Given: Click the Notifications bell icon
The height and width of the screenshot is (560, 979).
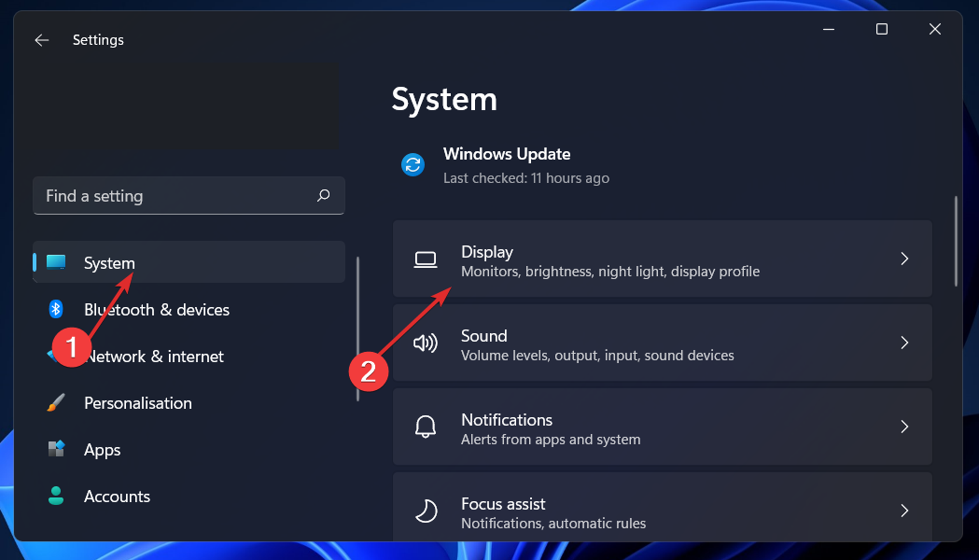Looking at the screenshot, I should [x=426, y=427].
